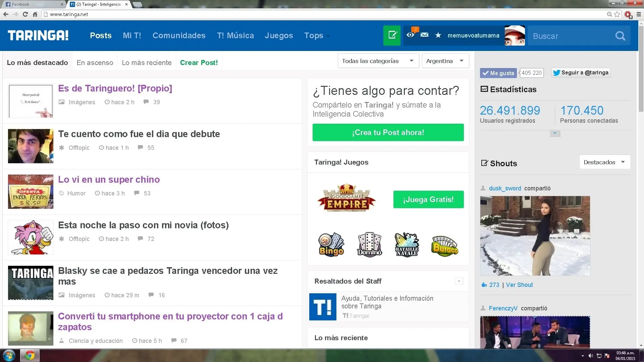Open the Destacados shouts dropdown

click(x=605, y=162)
